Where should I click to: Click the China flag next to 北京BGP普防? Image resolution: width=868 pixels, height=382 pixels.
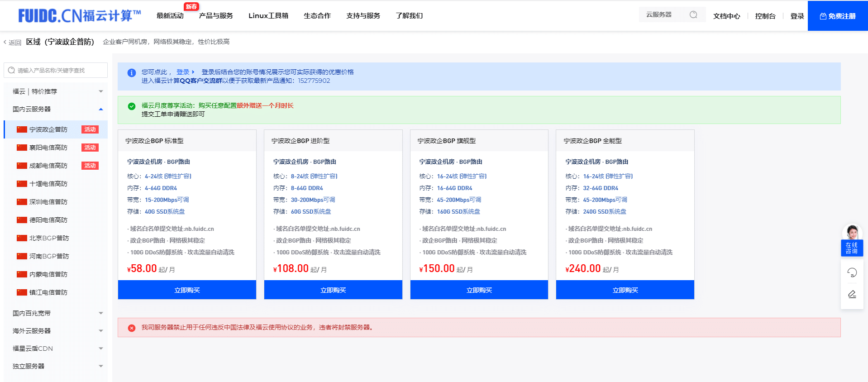point(22,238)
